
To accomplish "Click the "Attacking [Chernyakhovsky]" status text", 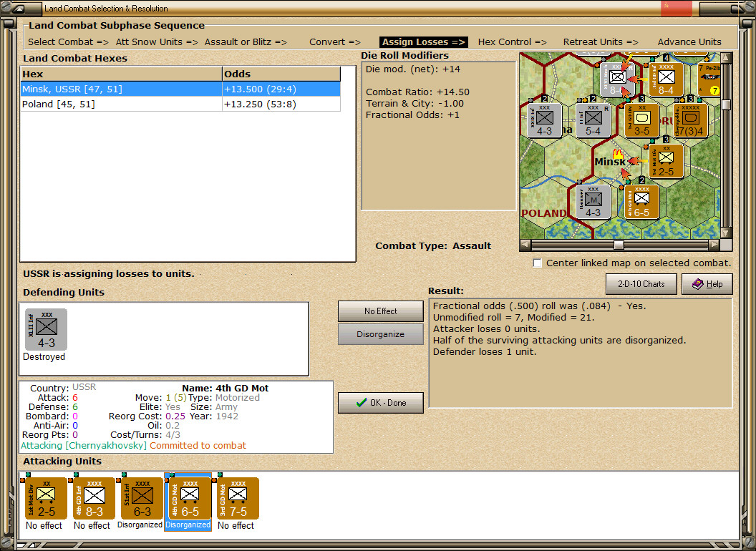I will [84, 445].
